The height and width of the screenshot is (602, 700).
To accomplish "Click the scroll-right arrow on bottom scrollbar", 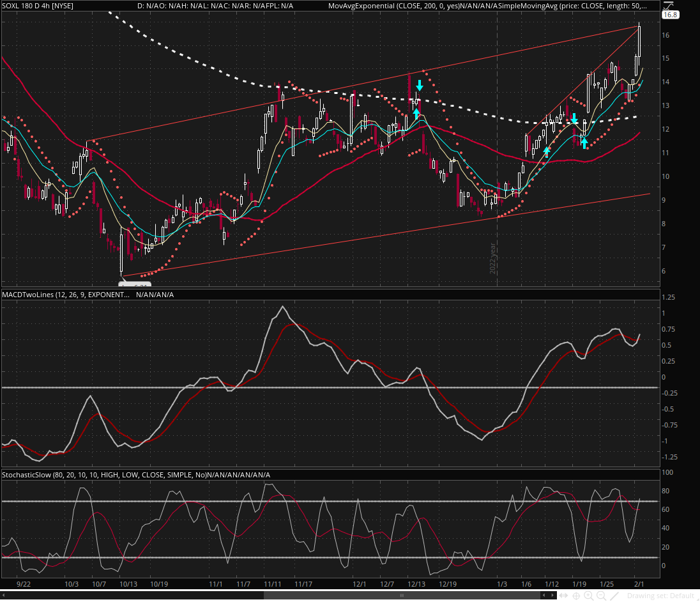I will (552, 596).
